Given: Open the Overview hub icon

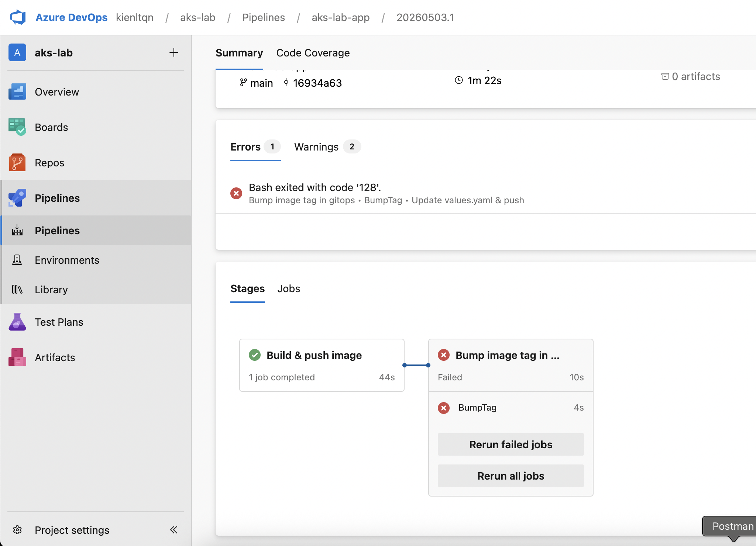Looking at the screenshot, I should point(17,92).
